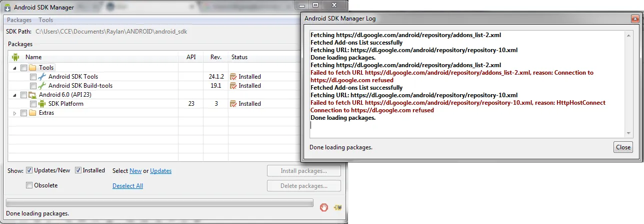Click the Android SDK Tools wrench icon
The image size is (644, 224).
point(42,77)
